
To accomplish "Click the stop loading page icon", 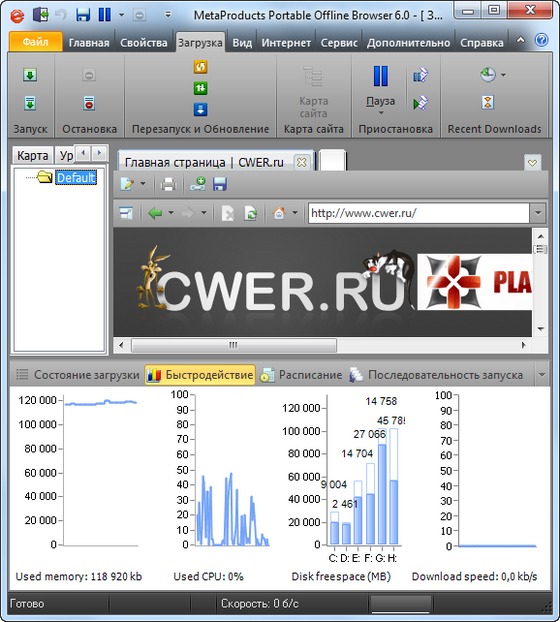I will [227, 213].
